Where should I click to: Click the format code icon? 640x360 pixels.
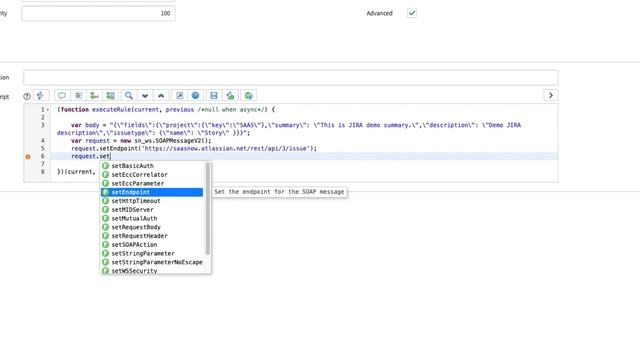click(x=78, y=96)
